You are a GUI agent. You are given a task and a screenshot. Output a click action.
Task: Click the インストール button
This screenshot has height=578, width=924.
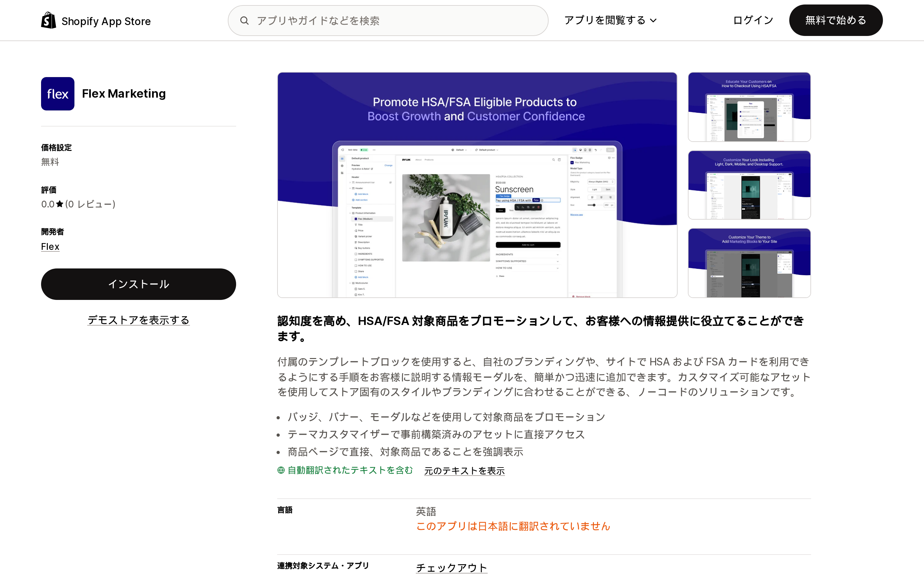pos(138,284)
